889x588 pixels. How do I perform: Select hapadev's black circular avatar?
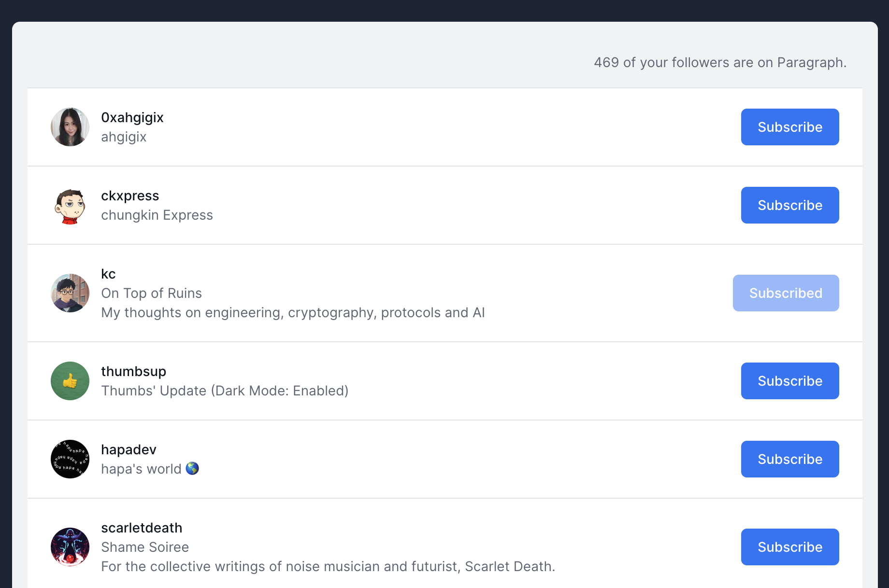coord(70,459)
